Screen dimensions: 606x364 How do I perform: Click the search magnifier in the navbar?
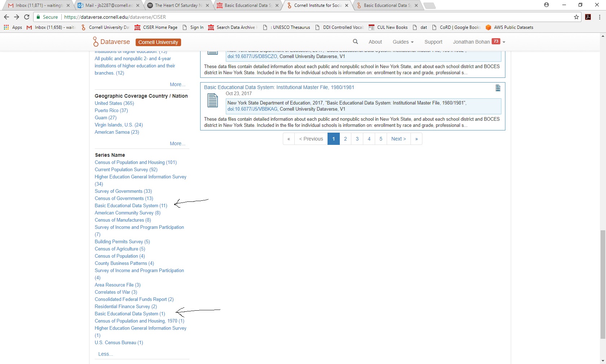(x=356, y=42)
